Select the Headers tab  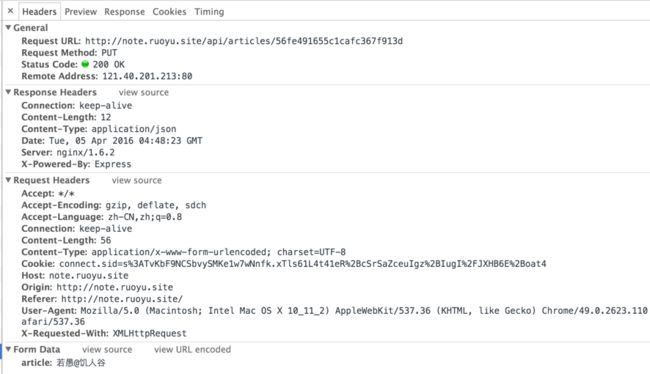tap(39, 12)
